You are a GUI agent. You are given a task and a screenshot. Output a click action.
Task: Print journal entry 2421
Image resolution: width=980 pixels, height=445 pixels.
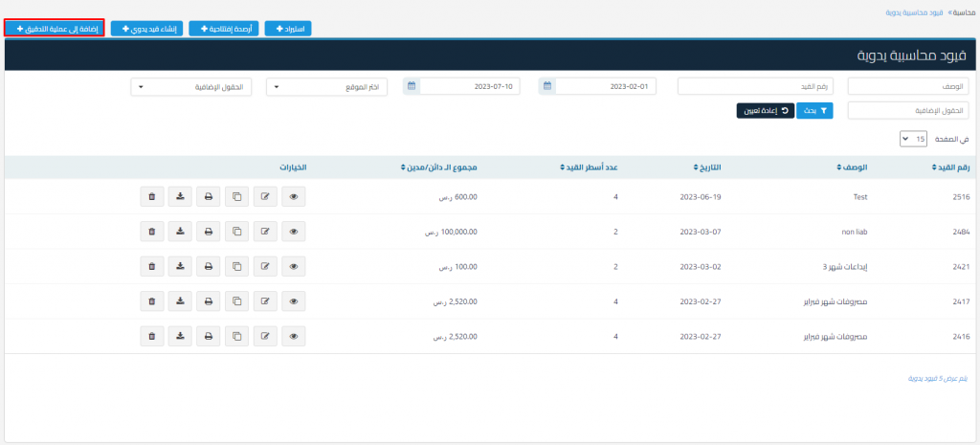[208, 267]
